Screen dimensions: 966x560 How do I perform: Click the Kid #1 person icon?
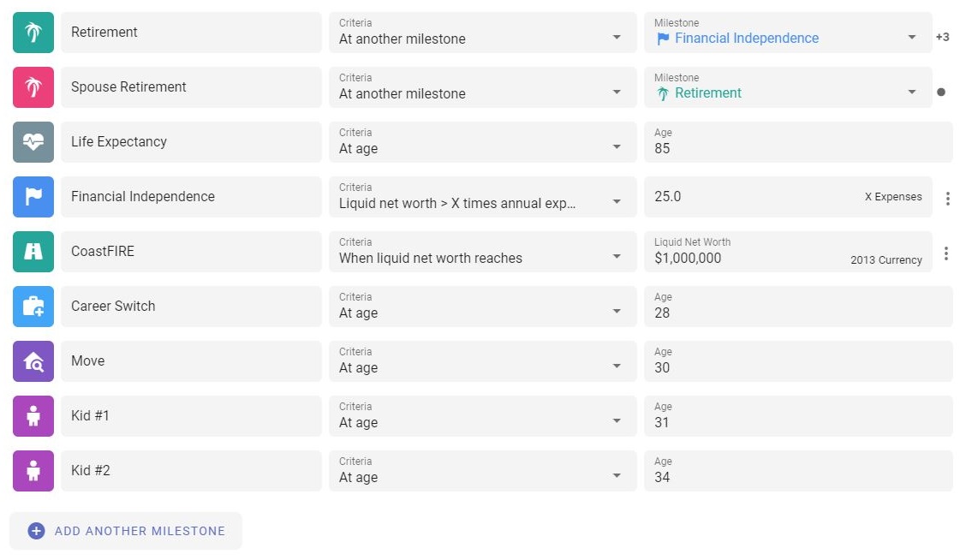(33, 416)
